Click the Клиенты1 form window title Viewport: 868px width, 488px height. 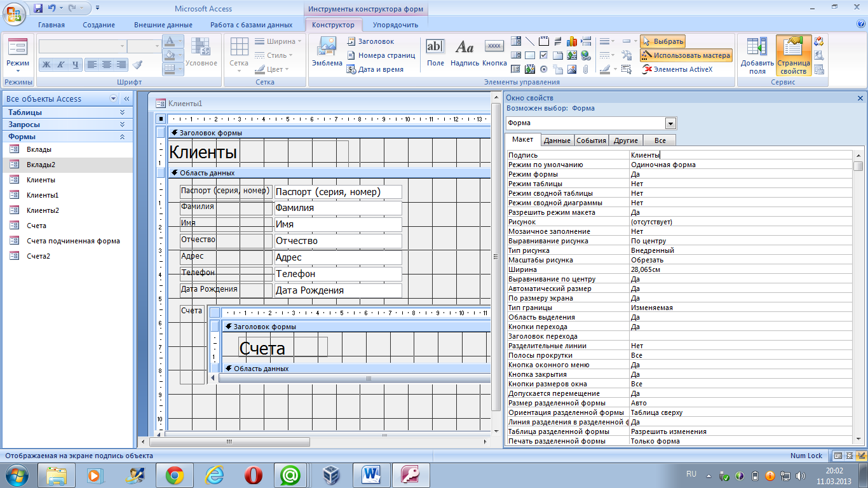[185, 103]
